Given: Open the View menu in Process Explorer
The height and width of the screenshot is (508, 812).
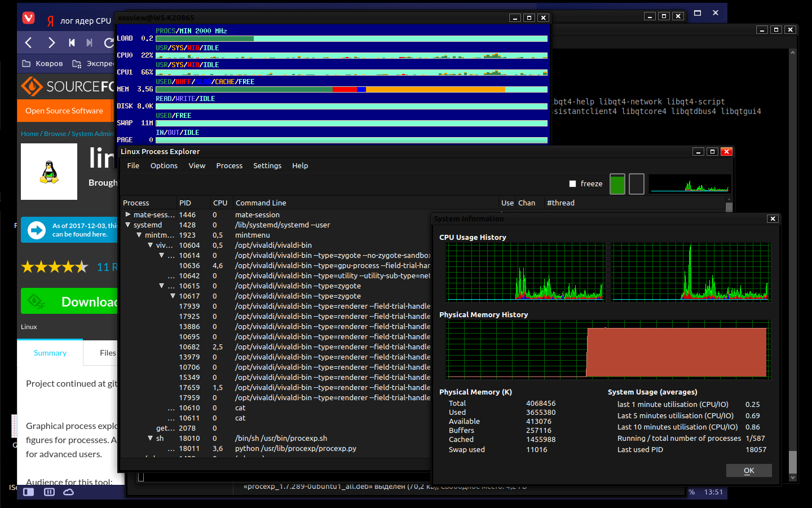Looking at the screenshot, I should 197,165.
